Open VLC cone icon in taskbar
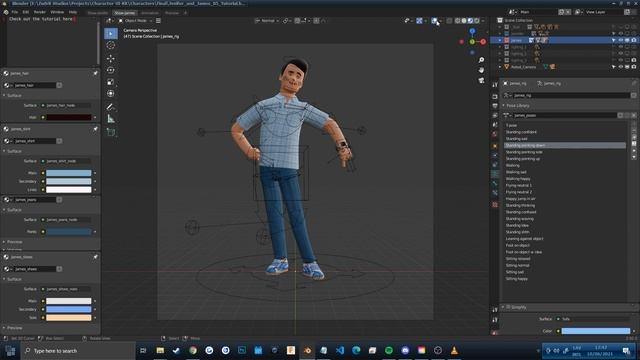This screenshot has height=360, width=640. (x=454, y=351)
